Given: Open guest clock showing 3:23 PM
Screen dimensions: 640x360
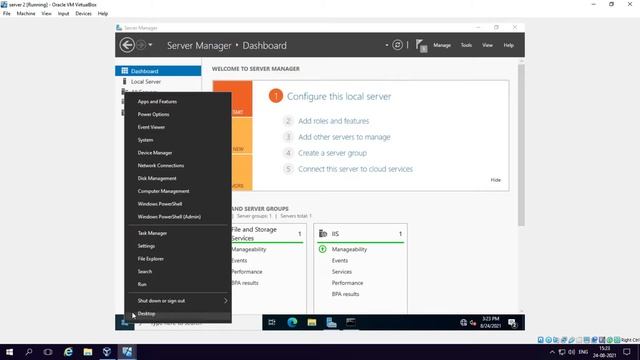Looking at the screenshot, I should point(490,322).
